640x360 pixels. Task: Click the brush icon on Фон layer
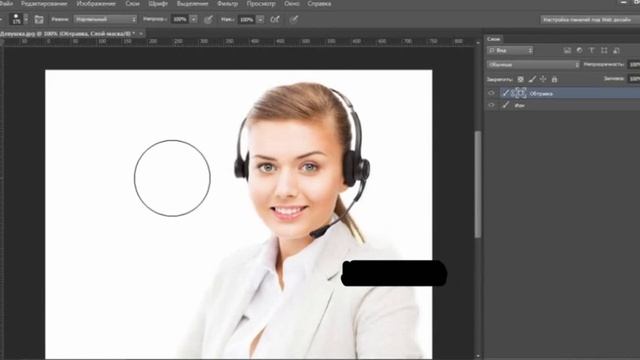506,105
